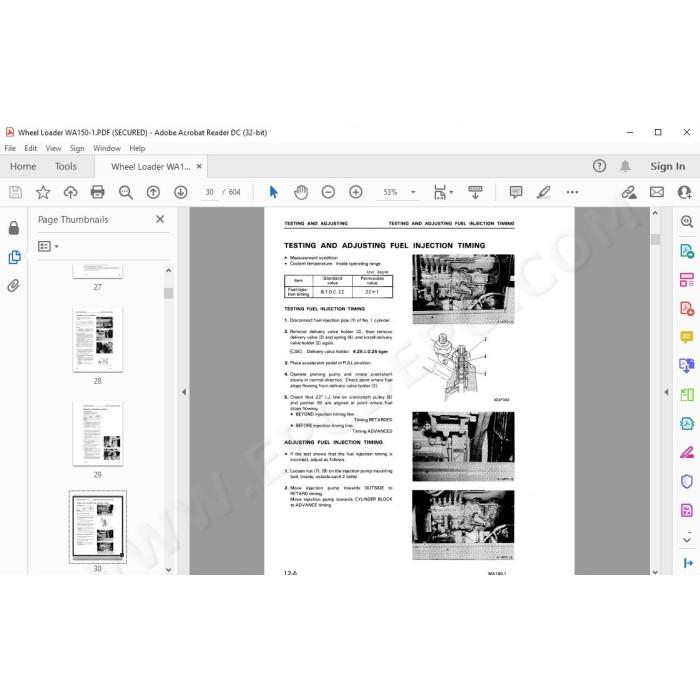Screen dimensions: 700x700
Task: Click the Sign In link
Action: pyautogui.click(x=667, y=167)
